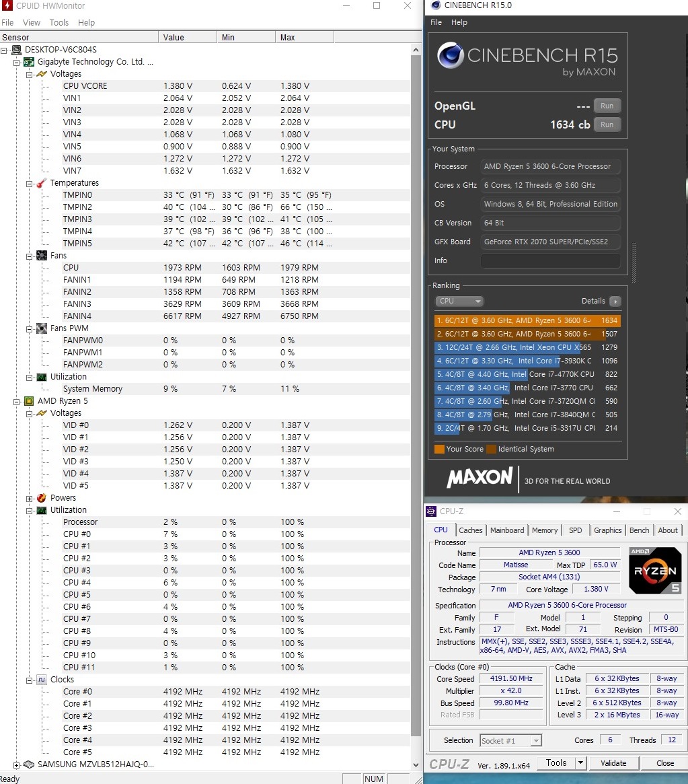Switch to CPU-Z Caches tab
The width and height of the screenshot is (688, 784).
pos(471,530)
